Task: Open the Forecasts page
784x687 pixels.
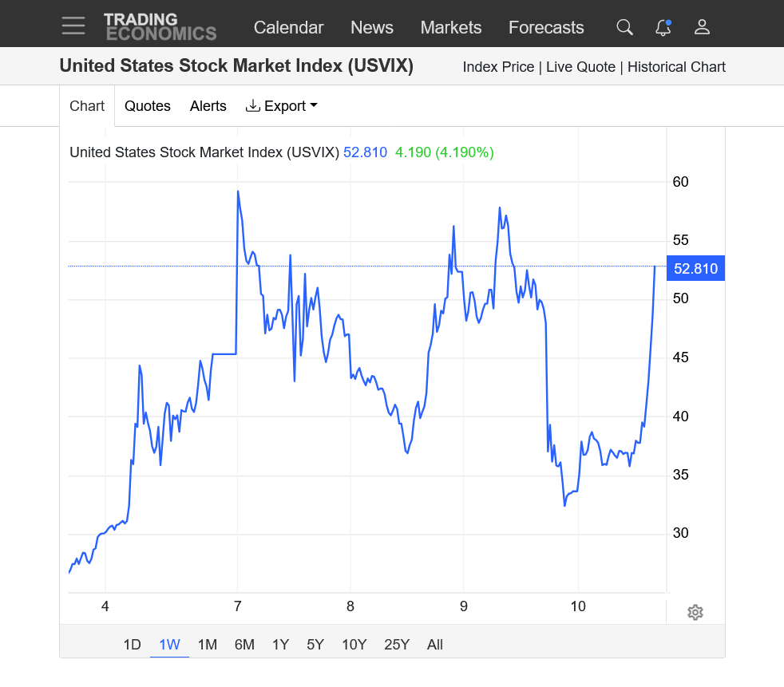Action: 546,27
